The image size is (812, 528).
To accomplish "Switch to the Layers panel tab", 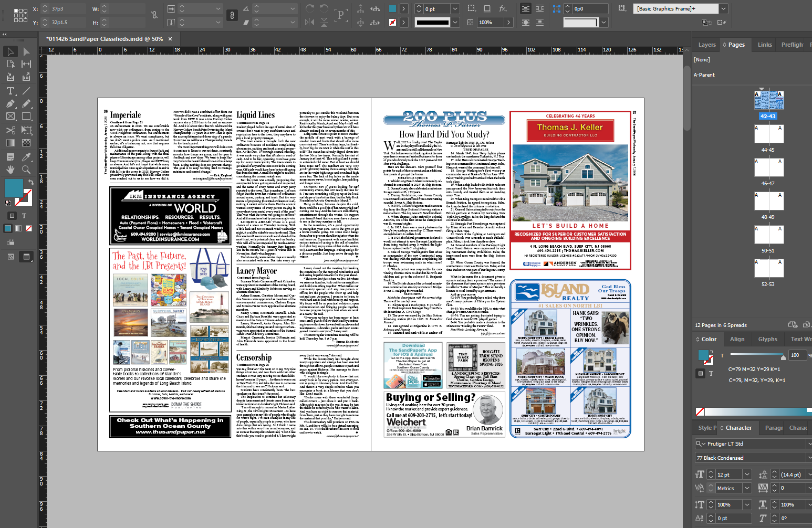I will click(x=707, y=45).
